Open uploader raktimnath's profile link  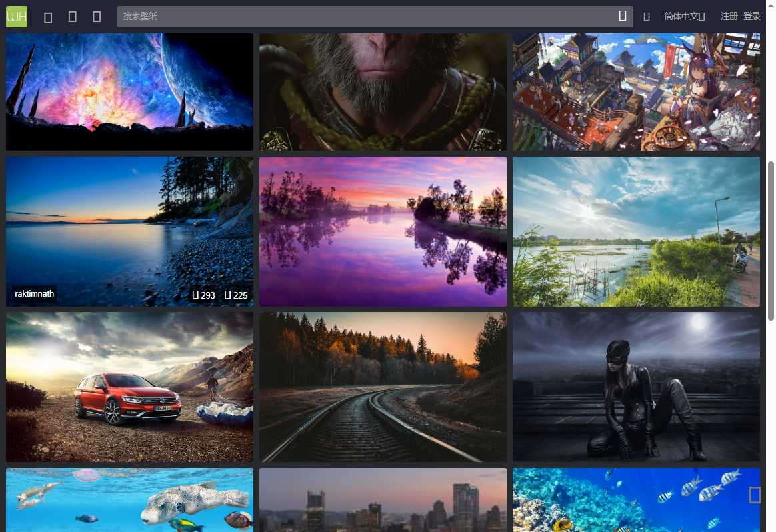pos(35,294)
